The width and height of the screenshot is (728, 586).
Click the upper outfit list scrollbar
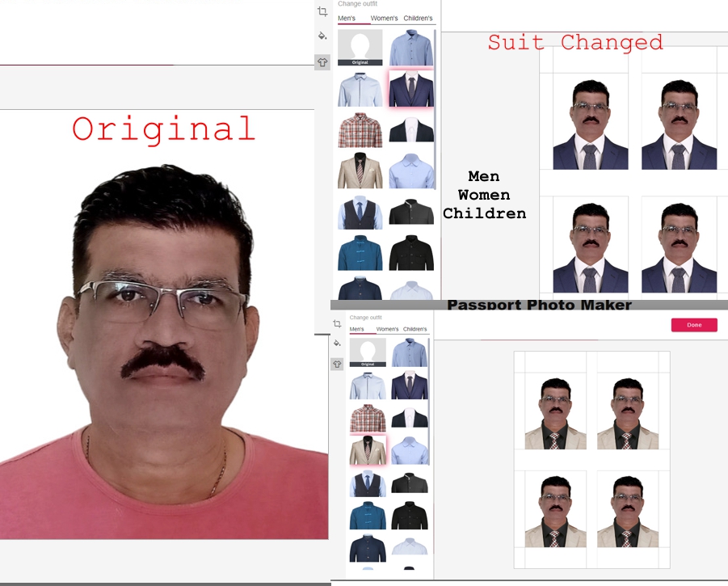pyautogui.click(x=436, y=97)
